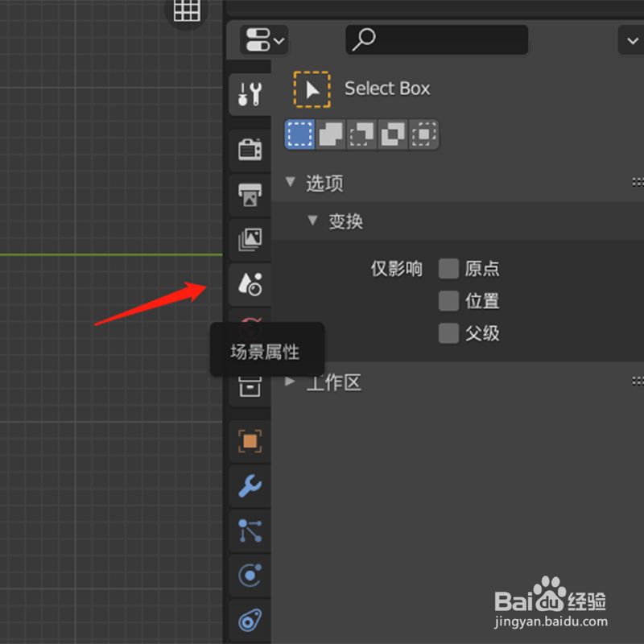Select the Extend selection mode
This screenshot has height=644, width=644.
click(331, 134)
